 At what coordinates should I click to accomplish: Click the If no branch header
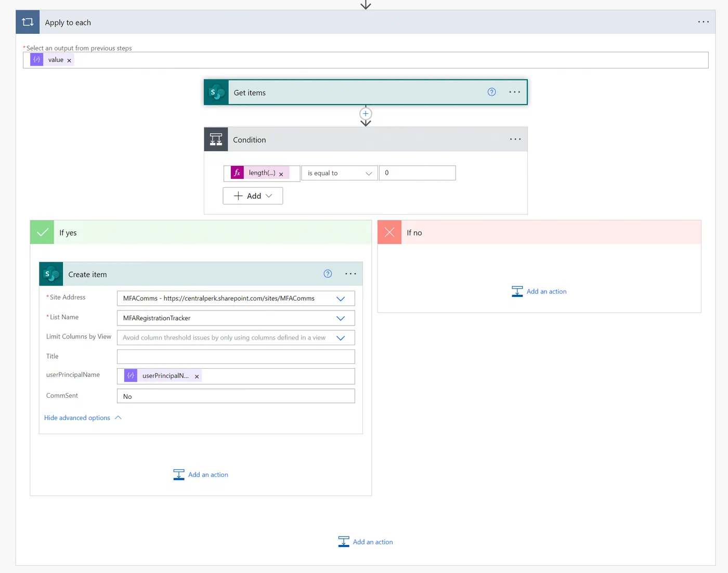tap(539, 232)
